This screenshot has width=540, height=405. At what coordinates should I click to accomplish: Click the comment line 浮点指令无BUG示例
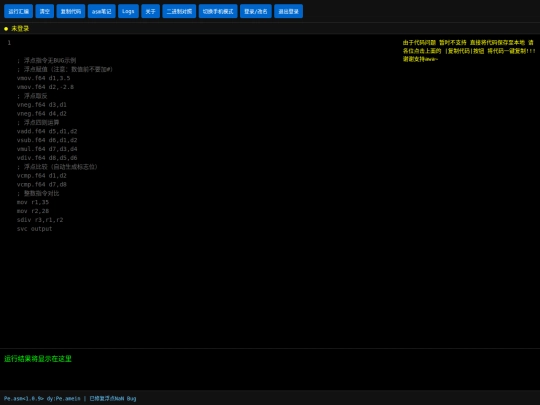pos(46,60)
